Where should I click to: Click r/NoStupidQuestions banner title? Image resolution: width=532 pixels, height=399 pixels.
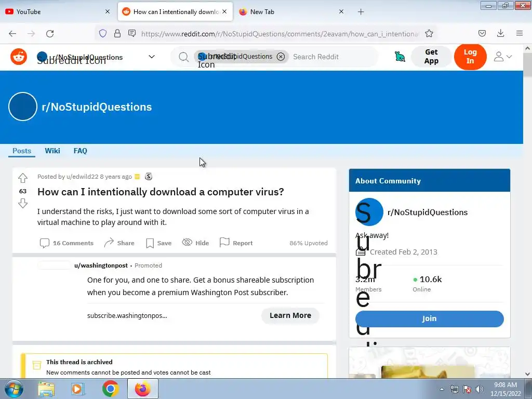[x=97, y=107]
